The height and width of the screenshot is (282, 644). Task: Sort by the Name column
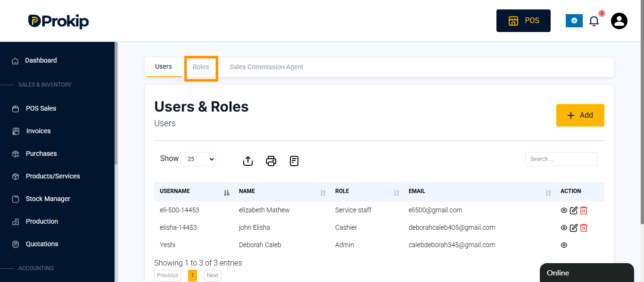(281, 192)
